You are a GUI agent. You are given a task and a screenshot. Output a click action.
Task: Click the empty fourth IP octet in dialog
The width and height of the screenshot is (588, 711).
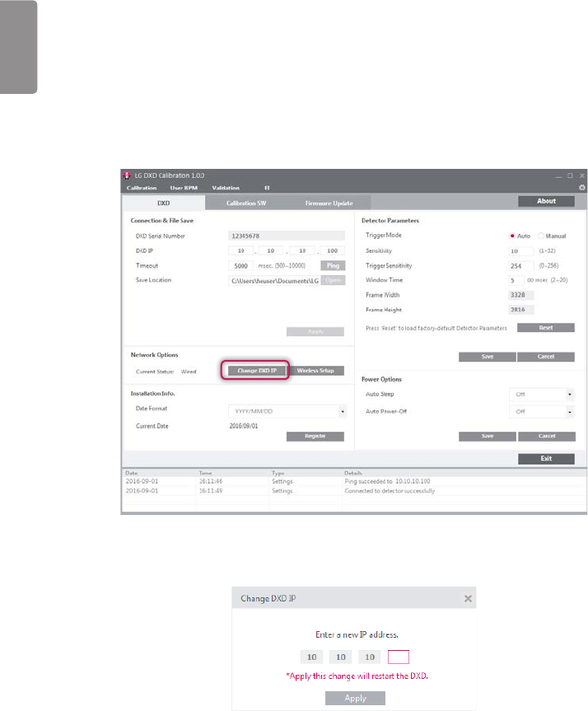399,657
